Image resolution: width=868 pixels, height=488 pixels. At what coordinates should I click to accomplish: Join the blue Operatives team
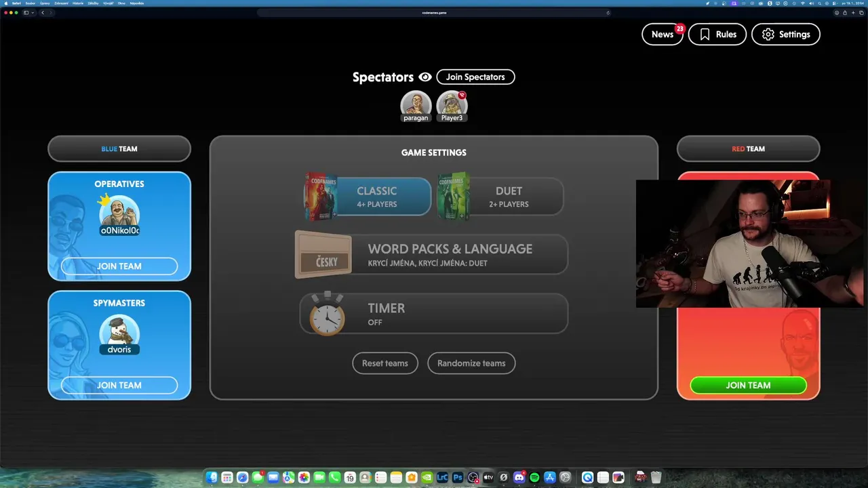(119, 266)
